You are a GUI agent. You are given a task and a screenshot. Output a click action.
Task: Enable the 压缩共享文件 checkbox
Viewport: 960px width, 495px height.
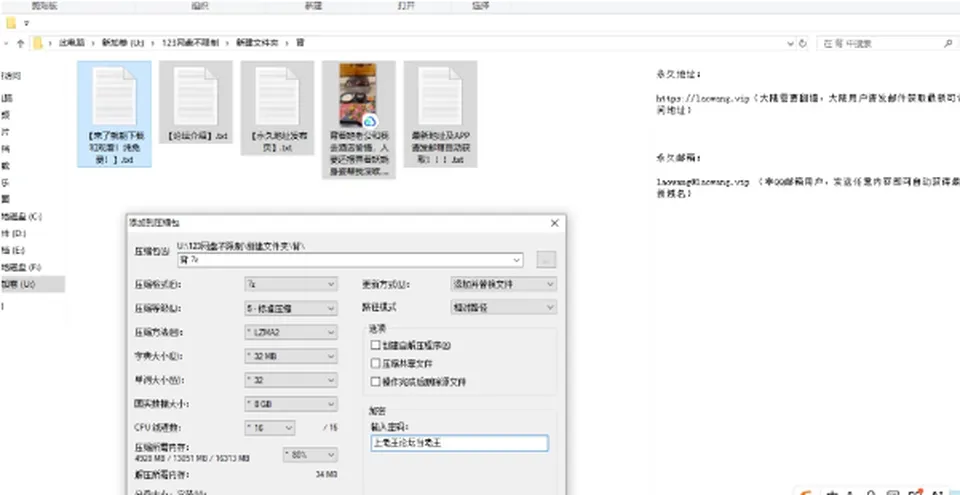376,363
